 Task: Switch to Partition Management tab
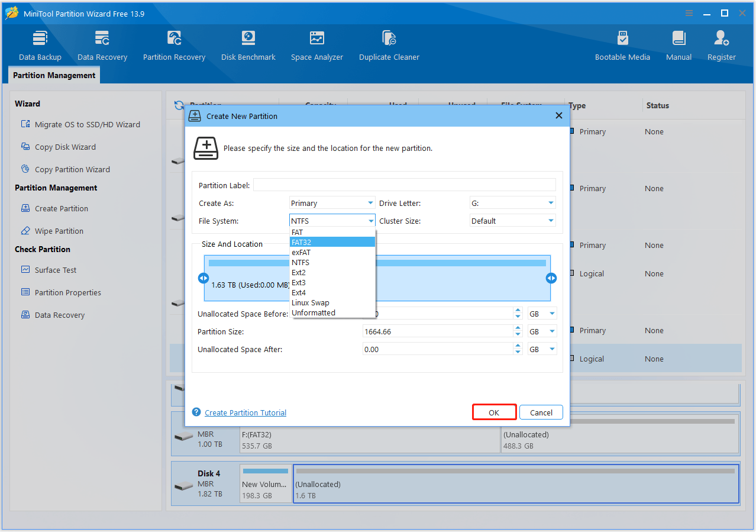[x=54, y=75]
